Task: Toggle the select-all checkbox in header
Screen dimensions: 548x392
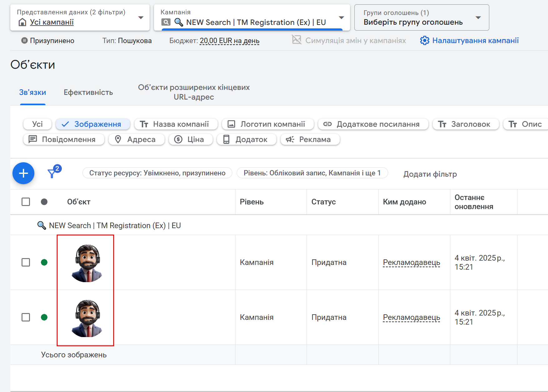Action: pyautogui.click(x=26, y=202)
